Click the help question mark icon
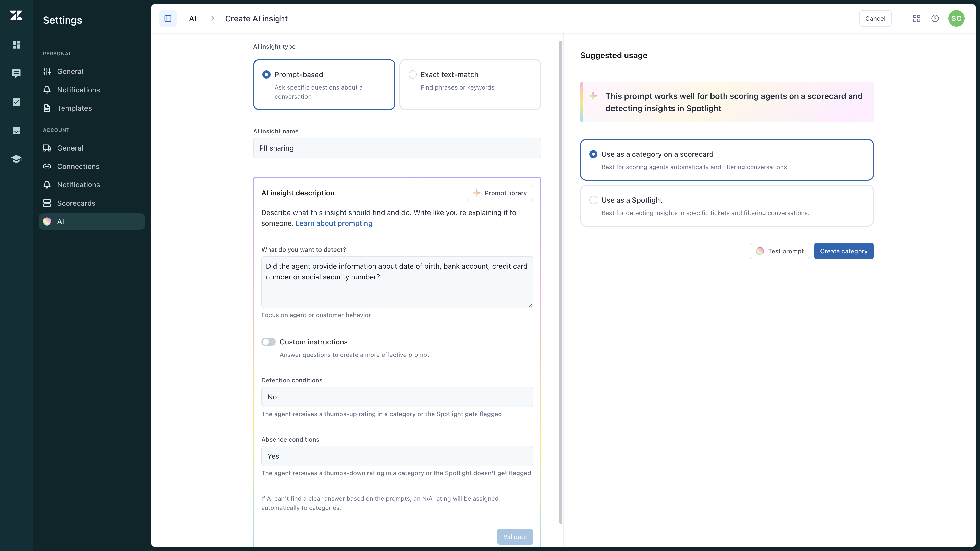This screenshot has height=551, width=980. pos(935,18)
